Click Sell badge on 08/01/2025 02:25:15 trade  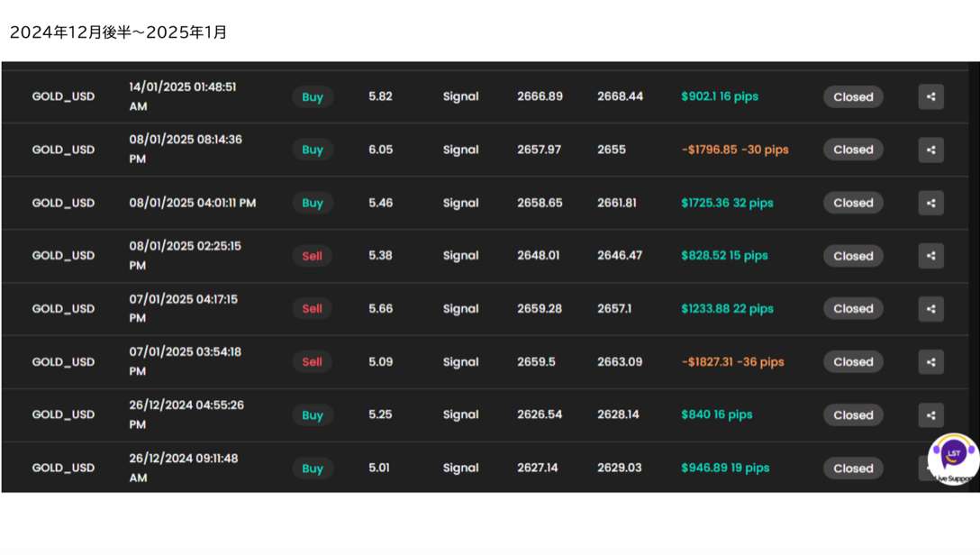312,256
